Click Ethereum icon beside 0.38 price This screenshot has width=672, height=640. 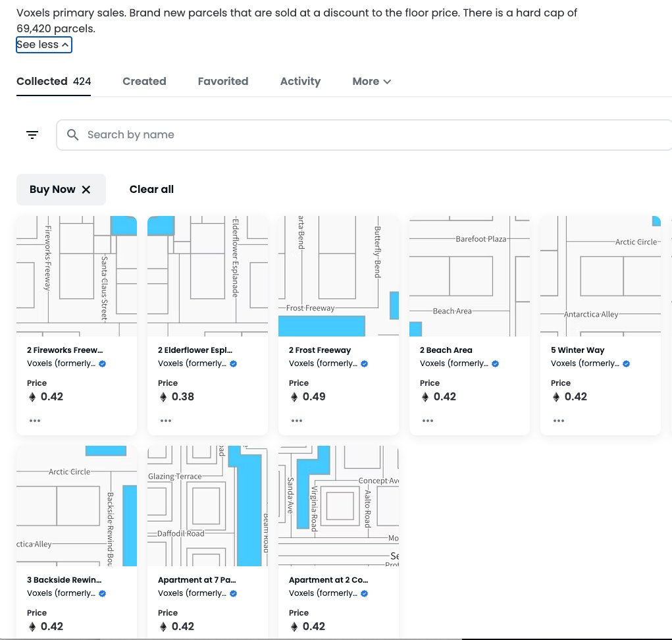click(x=163, y=397)
